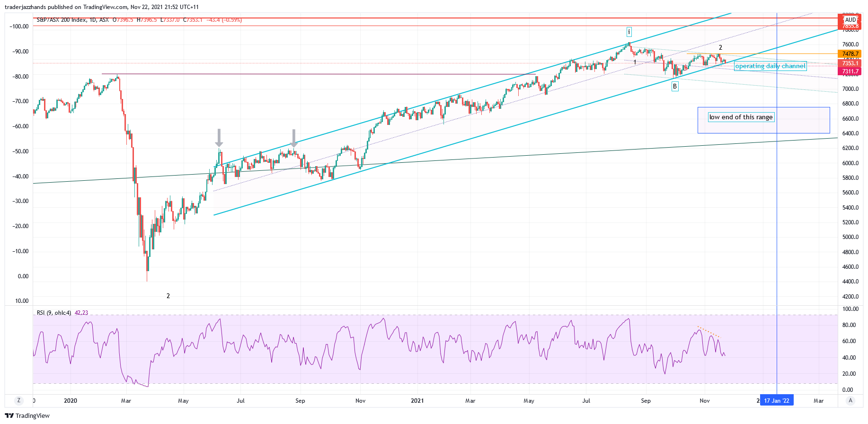Click the RSI value 42.23
868x424 pixels.
pos(81,313)
